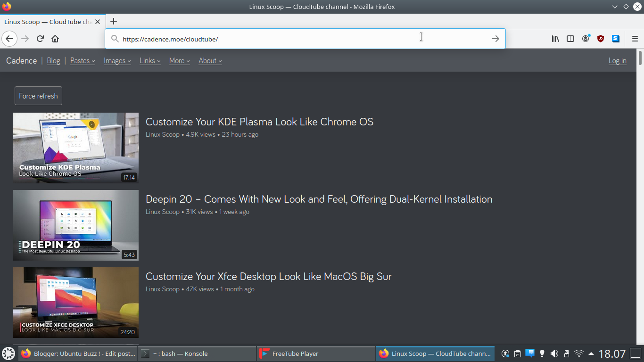Viewport: 644px width, 362px height.
Task: Click the Firefox icon in the title bar
Action: 7,7
